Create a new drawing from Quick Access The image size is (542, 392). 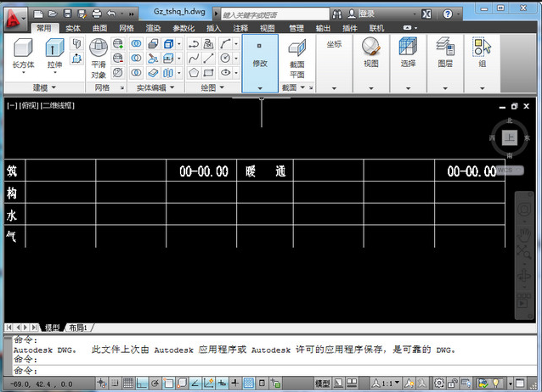(x=38, y=14)
